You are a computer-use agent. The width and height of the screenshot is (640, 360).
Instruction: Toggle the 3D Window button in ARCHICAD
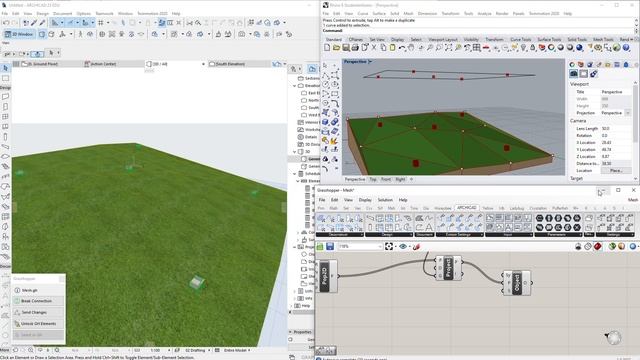(x=20, y=34)
